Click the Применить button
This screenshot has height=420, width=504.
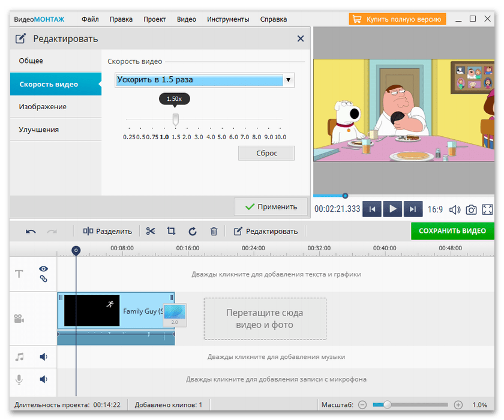click(x=271, y=206)
